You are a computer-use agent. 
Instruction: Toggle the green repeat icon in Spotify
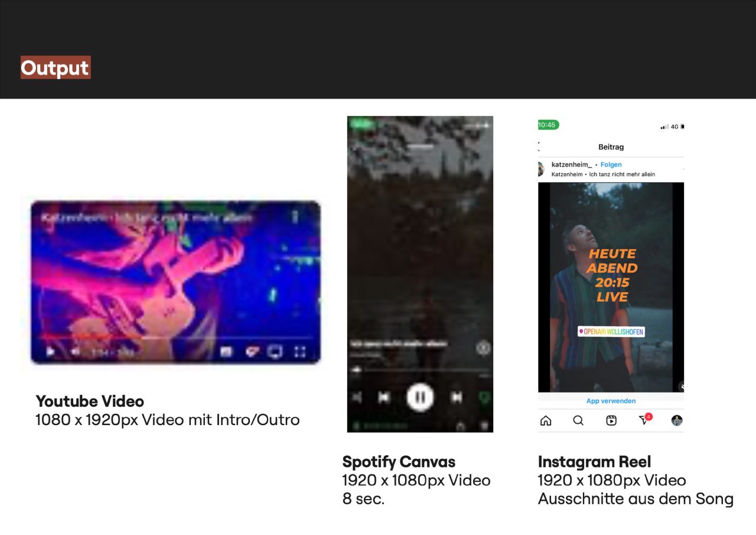coord(484,398)
